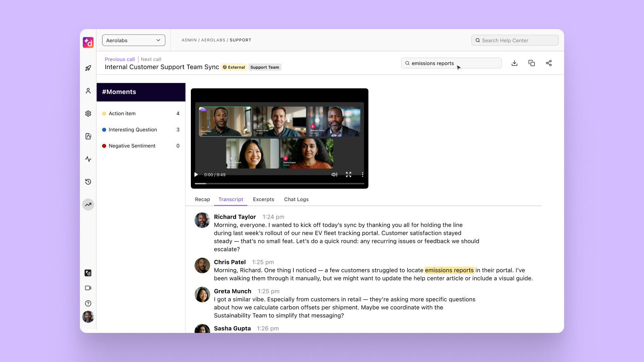Click the highlighted emissions reports text

point(450,270)
